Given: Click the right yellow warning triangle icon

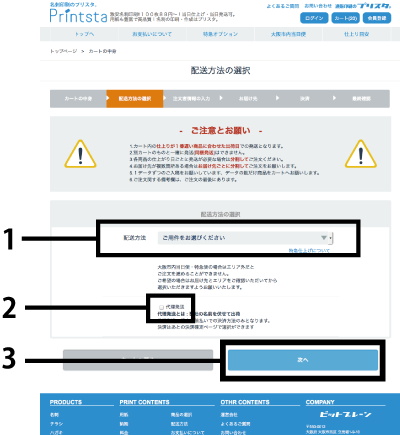Looking at the screenshot, I should coord(361,154).
